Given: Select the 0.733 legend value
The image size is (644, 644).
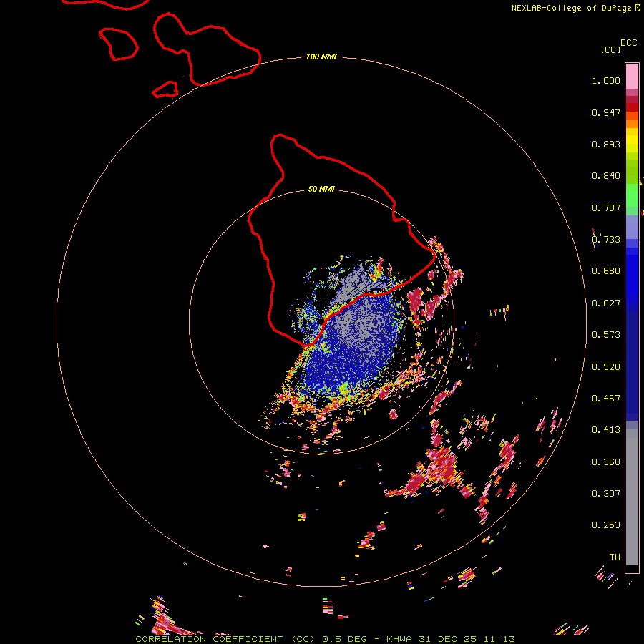Looking at the screenshot, I should tap(606, 240).
